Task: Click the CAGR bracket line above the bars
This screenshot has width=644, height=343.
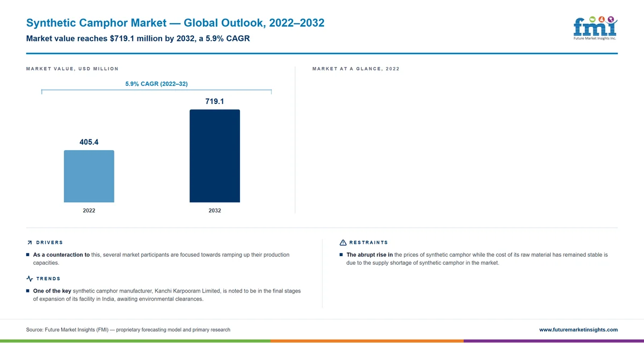Action: point(156,91)
